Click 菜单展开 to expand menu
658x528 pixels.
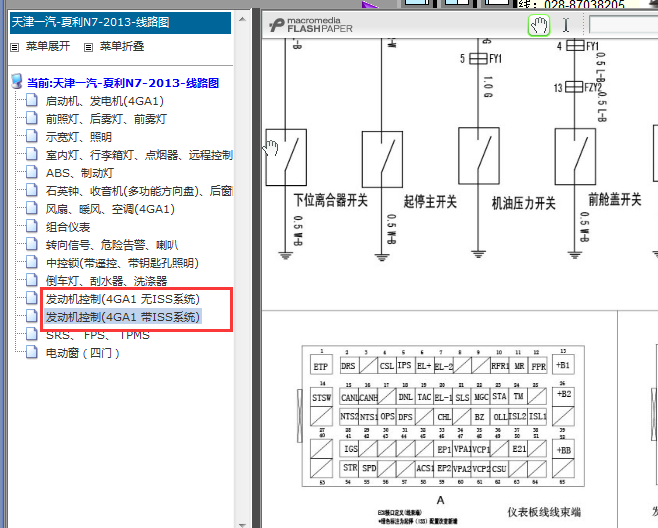47,46
